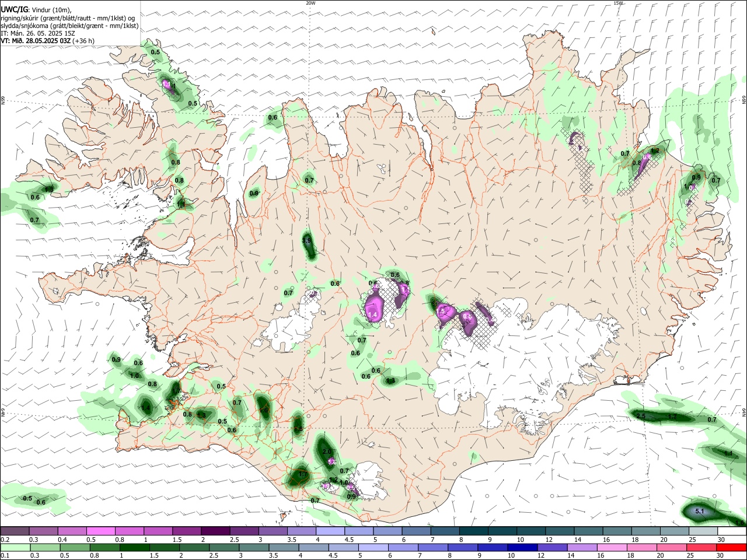Screen dimensions: 747x560
Task: Click the lavender swatch between 14 and 16
Action: [x=581, y=547]
